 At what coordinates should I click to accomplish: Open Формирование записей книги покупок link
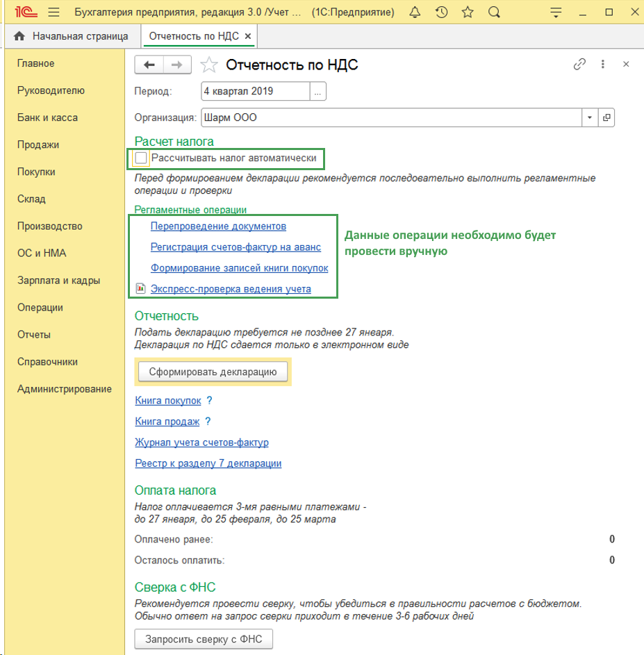240,267
